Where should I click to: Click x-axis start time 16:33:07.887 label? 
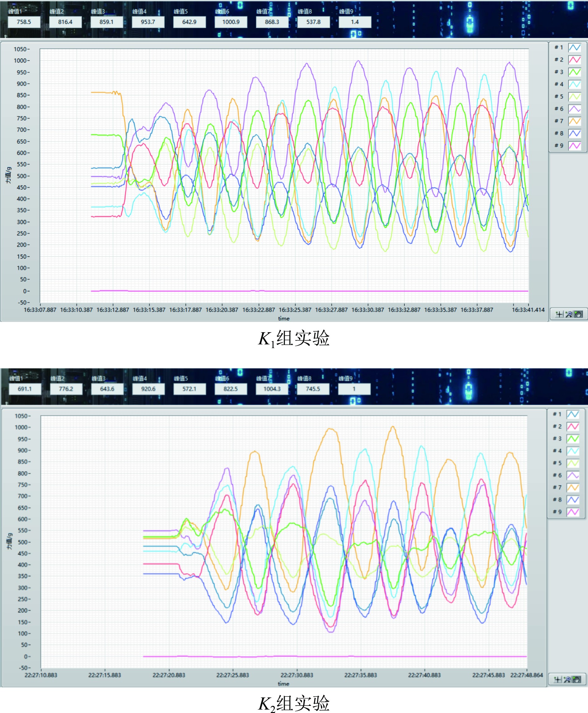pyautogui.click(x=40, y=310)
